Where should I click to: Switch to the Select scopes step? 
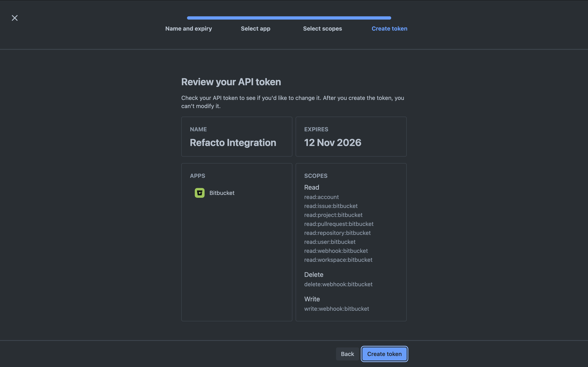coord(322,28)
